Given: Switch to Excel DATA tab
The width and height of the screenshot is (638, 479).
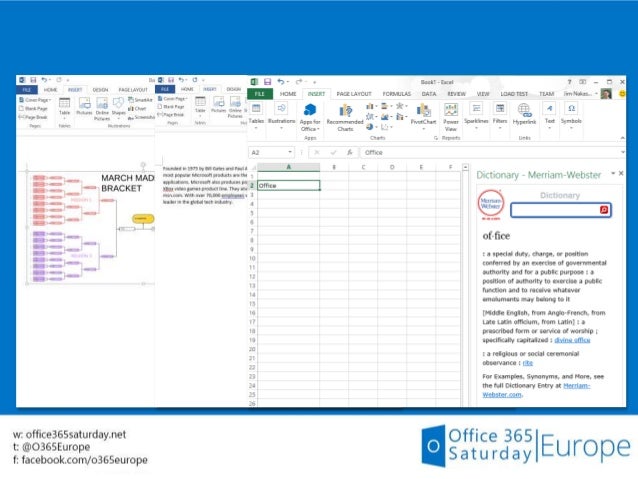Looking at the screenshot, I should click(429, 94).
